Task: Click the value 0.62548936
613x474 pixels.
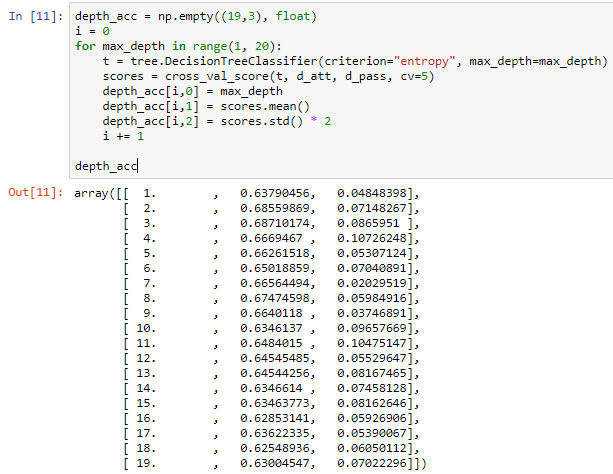Action: pyautogui.click(x=275, y=448)
